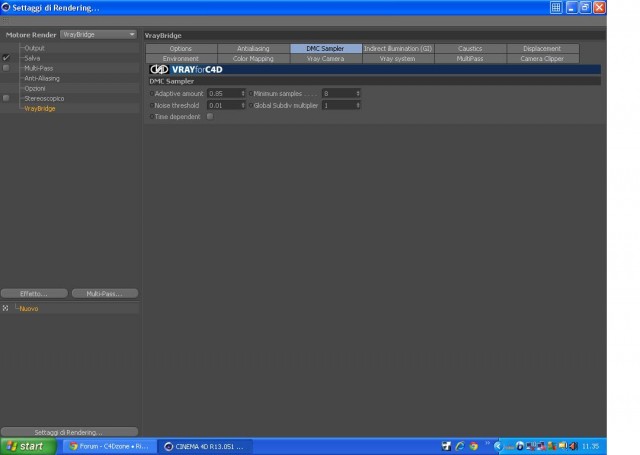Toggle the animation dot beside Time dependent

[x=151, y=117]
